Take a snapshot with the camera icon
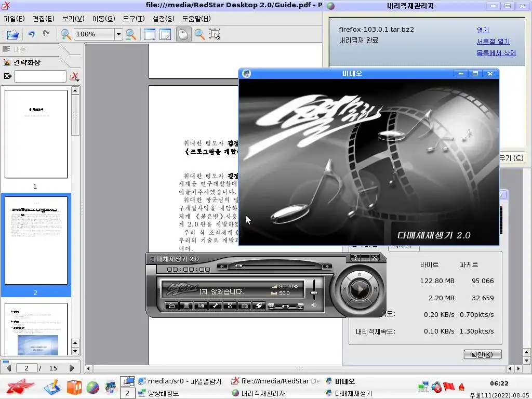Screen dimensions: 532x399 (244, 305)
